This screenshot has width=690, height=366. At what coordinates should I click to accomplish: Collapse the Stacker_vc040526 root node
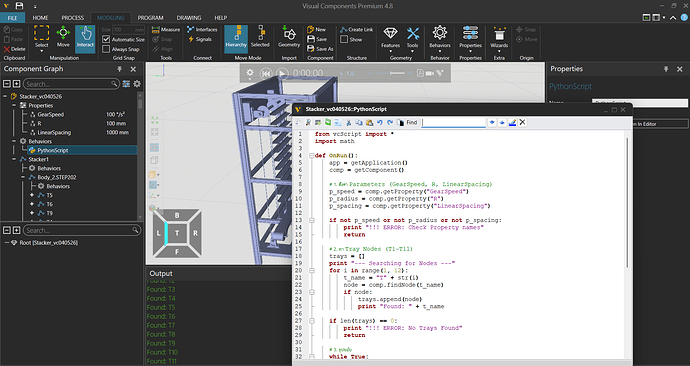pos(5,96)
